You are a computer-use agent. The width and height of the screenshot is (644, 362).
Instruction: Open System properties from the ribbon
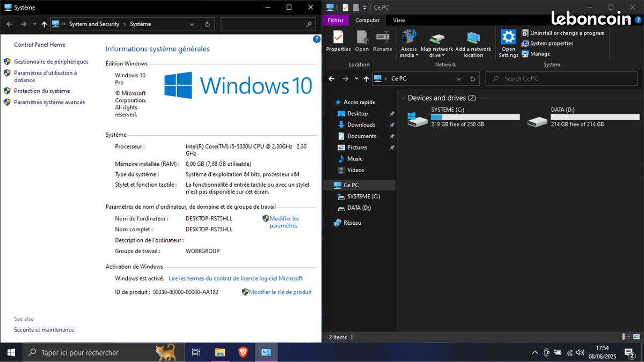pyautogui.click(x=547, y=43)
